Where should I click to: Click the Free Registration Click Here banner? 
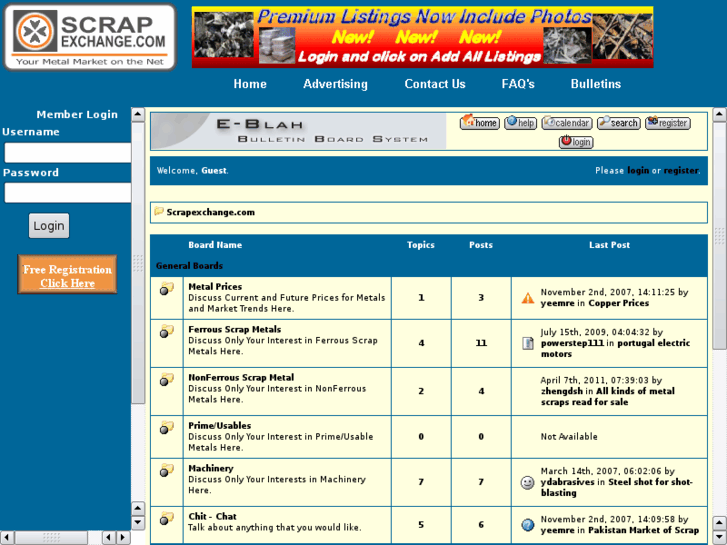coord(67,275)
